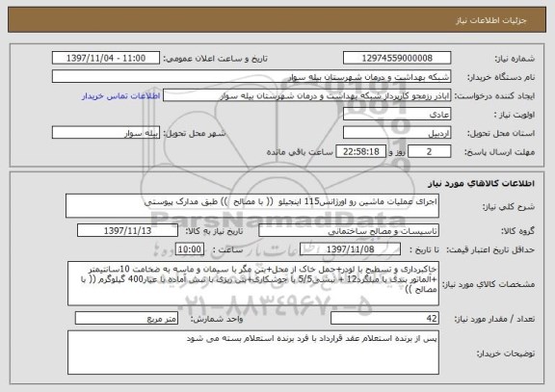The height and width of the screenshot is (392, 555).
Task: Click the label واحد شمارش
Action: coord(217,319)
